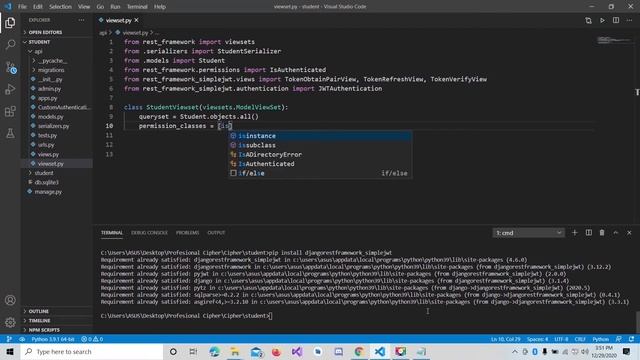Switch to the Problems tab
Viewport: 640px width, 360px height.
click(187, 233)
